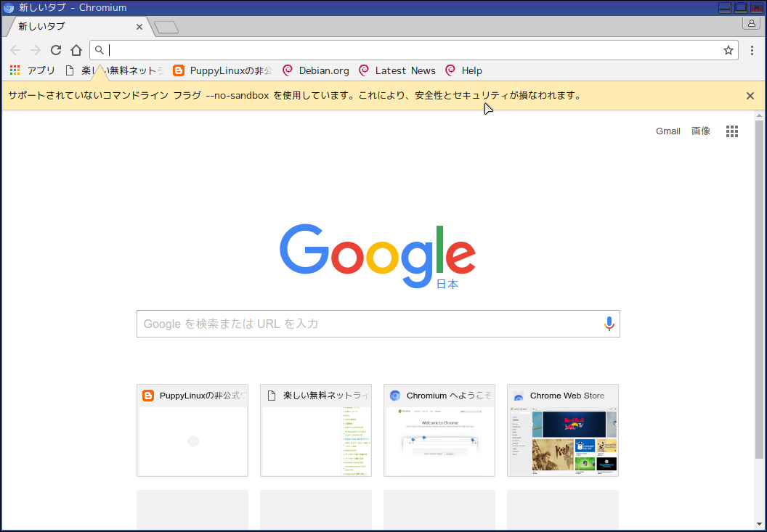Viewport: 767px width, 532px height.
Task: Open the 楽しい無料ネット bookmark in the bookmarks bar
Action: point(115,70)
